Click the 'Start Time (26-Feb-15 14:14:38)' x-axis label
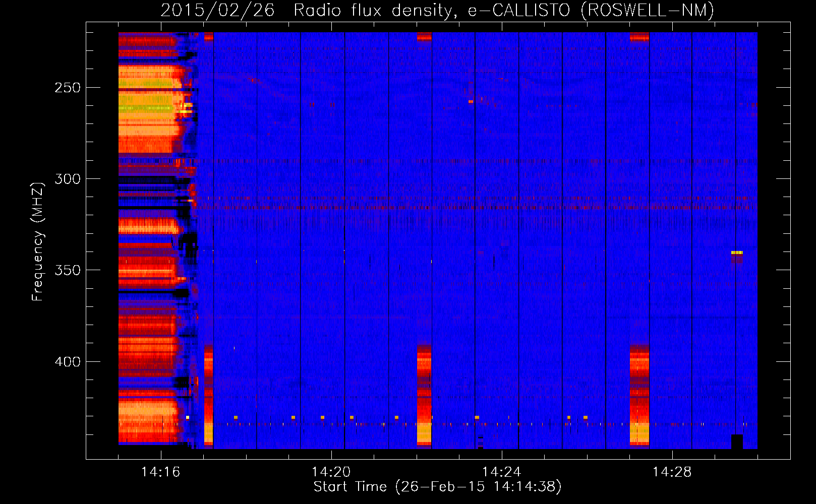The height and width of the screenshot is (504, 816). [437, 487]
